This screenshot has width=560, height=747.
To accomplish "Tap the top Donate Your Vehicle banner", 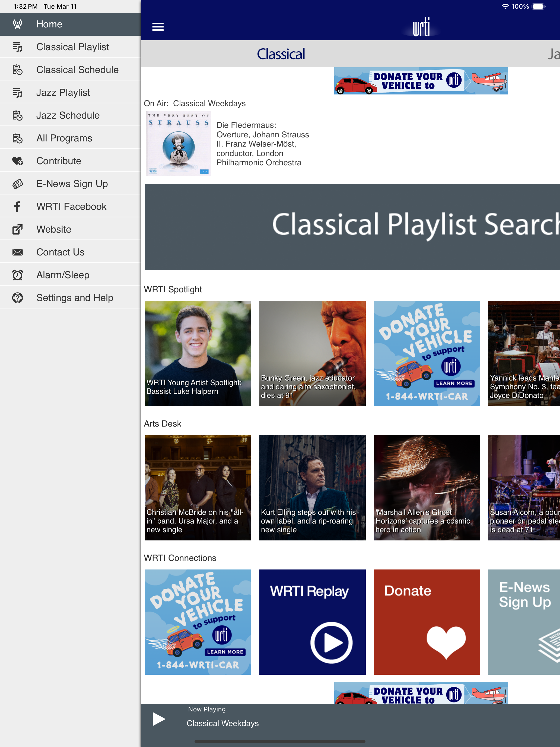I will point(421,81).
